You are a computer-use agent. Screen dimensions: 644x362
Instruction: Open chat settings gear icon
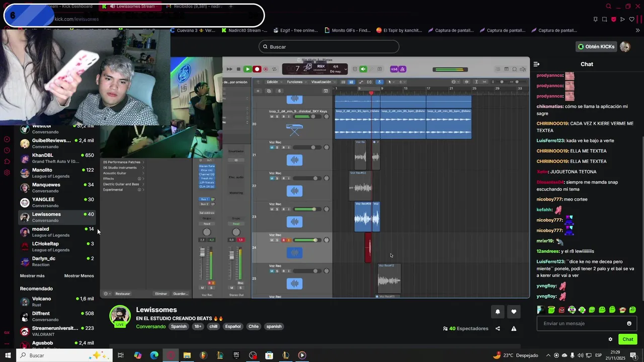click(610, 339)
